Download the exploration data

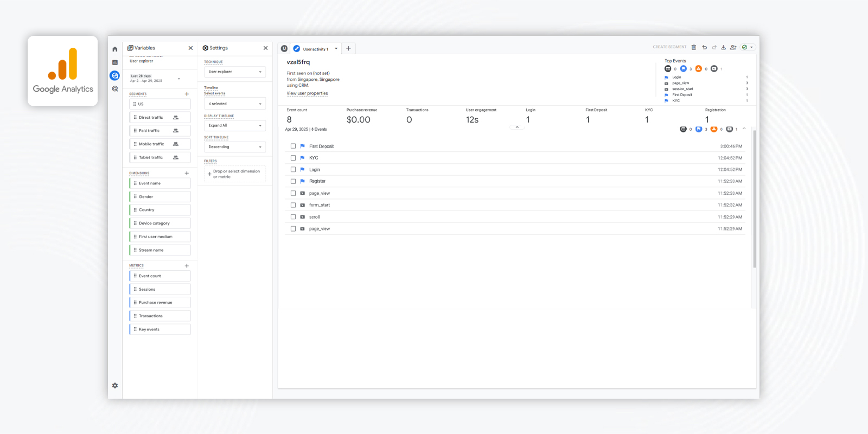pos(723,47)
